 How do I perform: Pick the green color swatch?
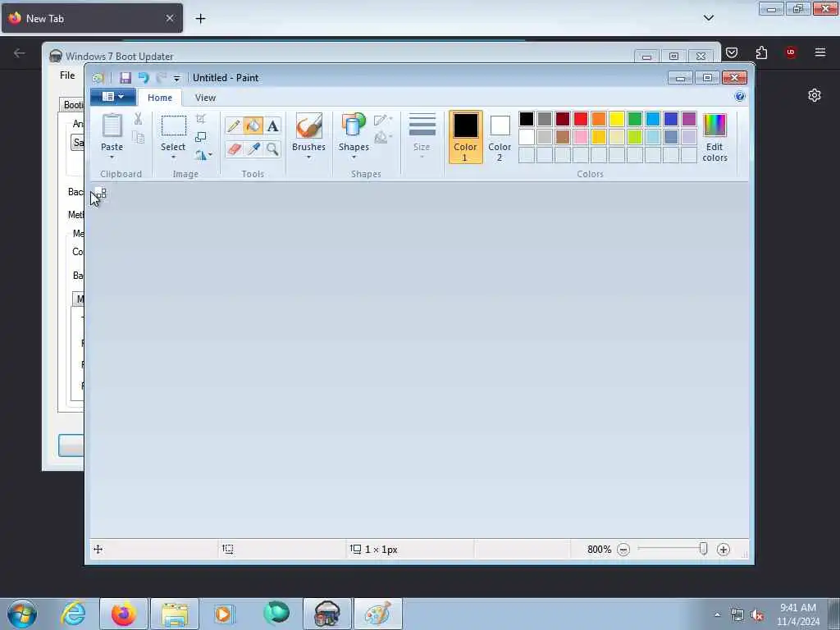[635, 119]
